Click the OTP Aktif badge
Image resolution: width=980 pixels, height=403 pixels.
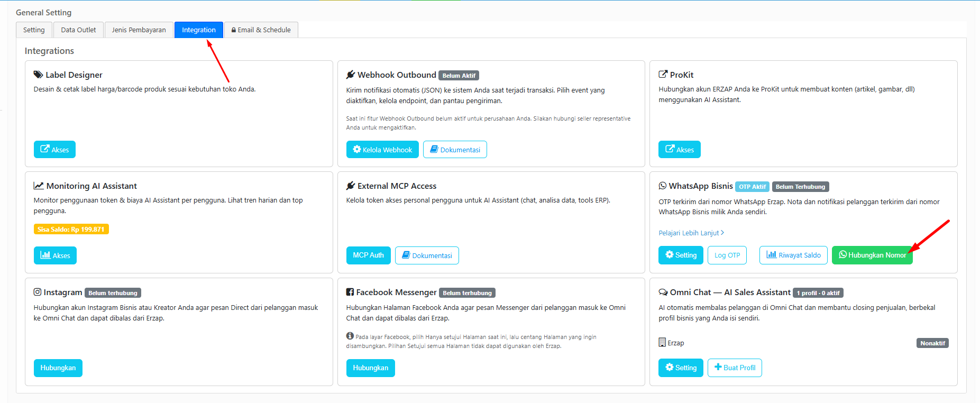(752, 187)
